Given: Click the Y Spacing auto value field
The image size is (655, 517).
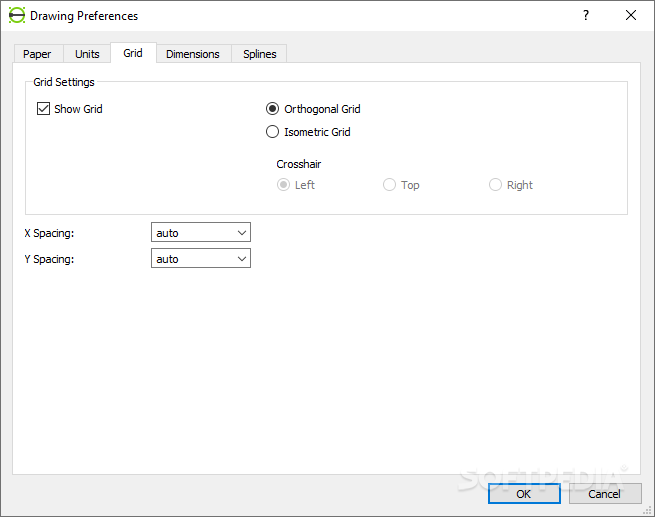Looking at the screenshot, I should pos(201,258).
